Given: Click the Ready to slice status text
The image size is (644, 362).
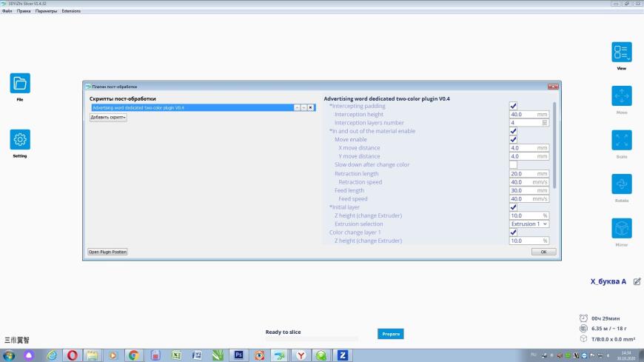Looking at the screenshot, I should pos(283,332).
